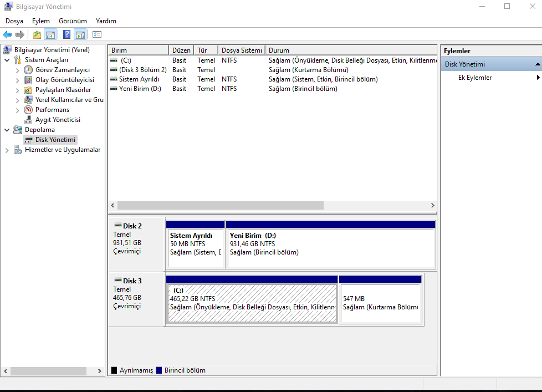
Task: Expand the Performans node
Action: pos(17,110)
